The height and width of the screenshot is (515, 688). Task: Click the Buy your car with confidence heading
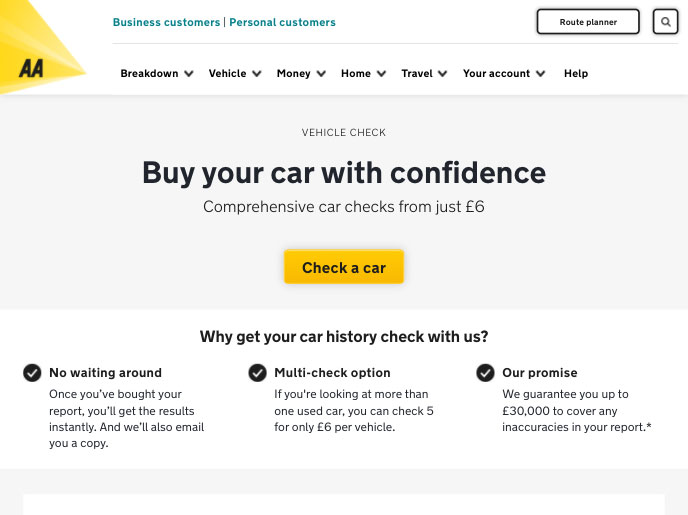(344, 173)
